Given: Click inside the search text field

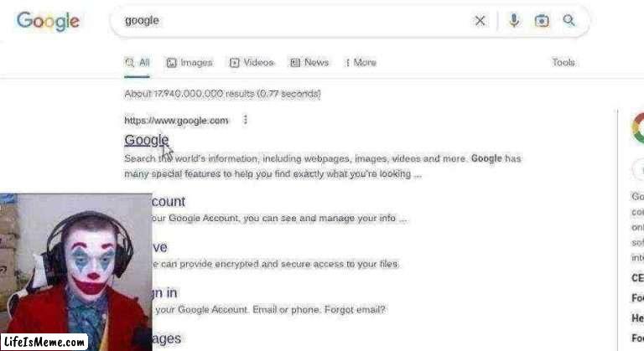Looking at the screenshot, I should 296,21.
